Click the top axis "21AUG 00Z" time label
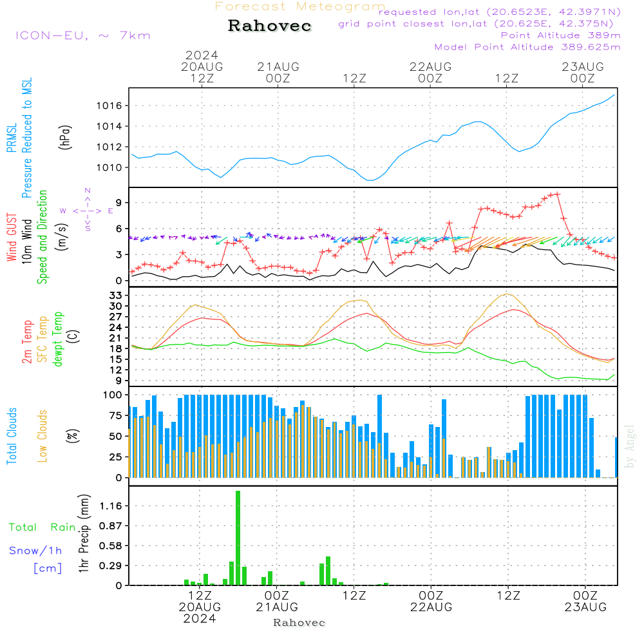This screenshot has height=644, width=644. (x=278, y=72)
